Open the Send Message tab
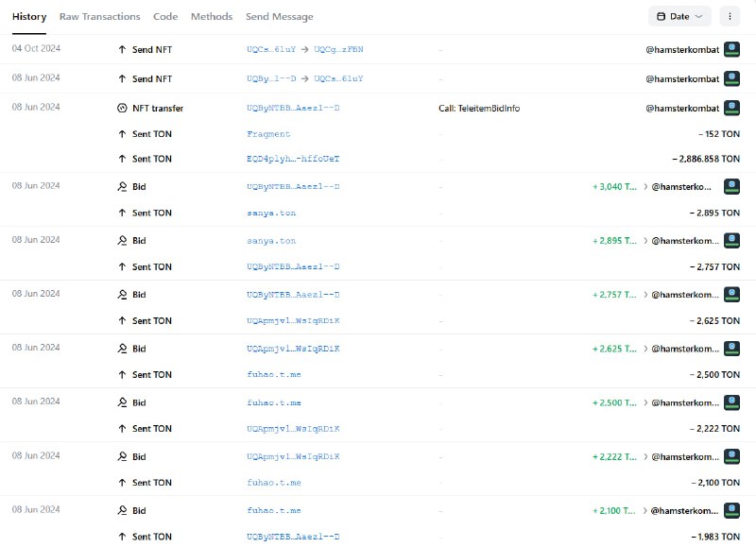Viewport: 756px width, 547px height. [280, 17]
